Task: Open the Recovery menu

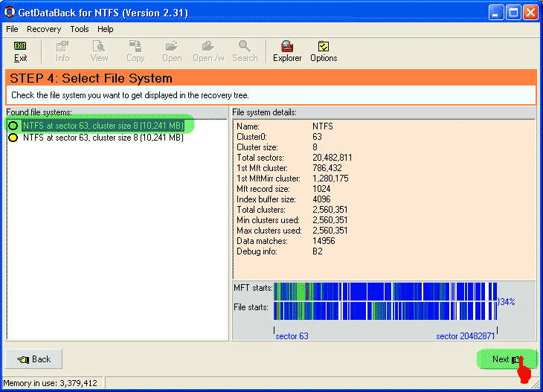Action: coord(44,29)
